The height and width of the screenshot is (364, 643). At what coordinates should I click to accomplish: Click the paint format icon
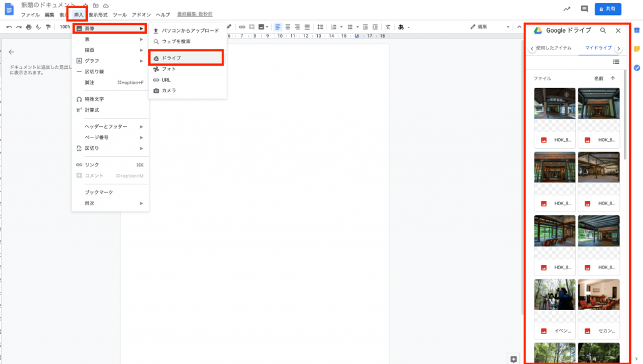coord(48,27)
